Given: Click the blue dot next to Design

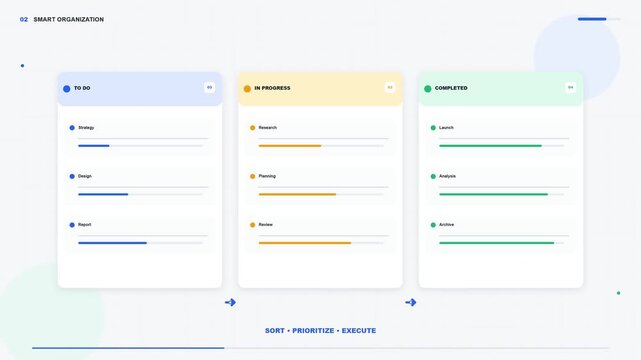Looking at the screenshot, I should [72, 177].
